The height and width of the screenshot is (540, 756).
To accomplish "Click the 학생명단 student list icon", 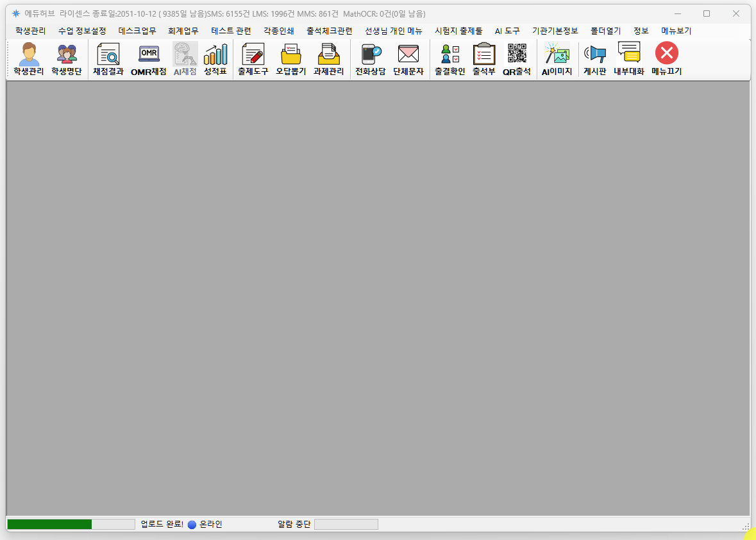I will tap(67, 59).
